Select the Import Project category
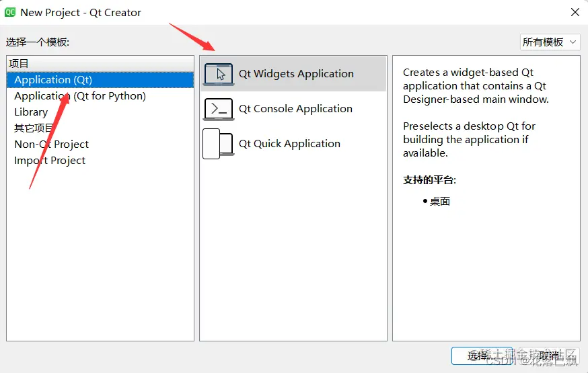 pos(100,160)
